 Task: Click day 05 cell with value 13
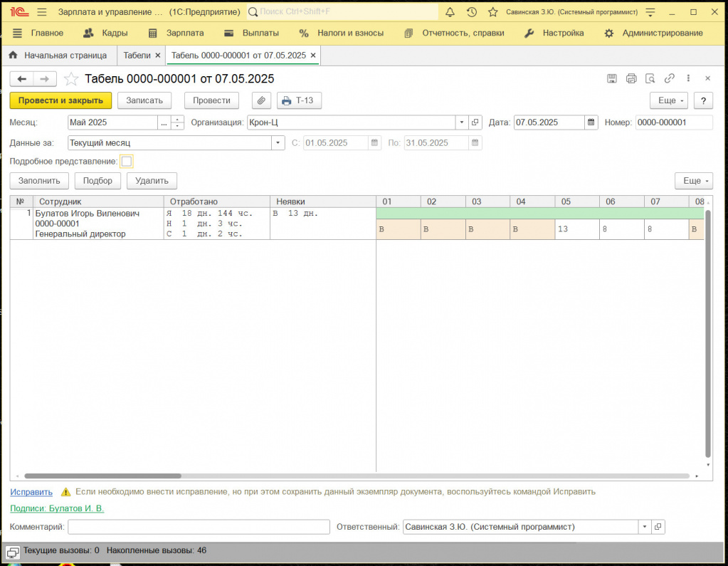point(577,229)
